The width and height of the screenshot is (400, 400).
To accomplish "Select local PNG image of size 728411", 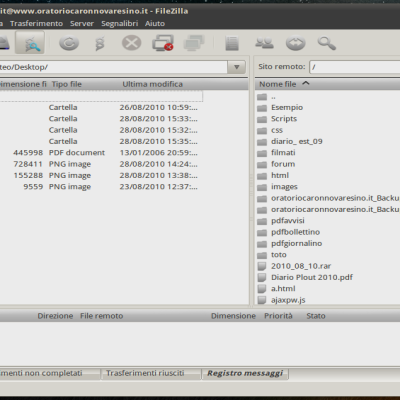I will pyautogui.click(x=100, y=164).
